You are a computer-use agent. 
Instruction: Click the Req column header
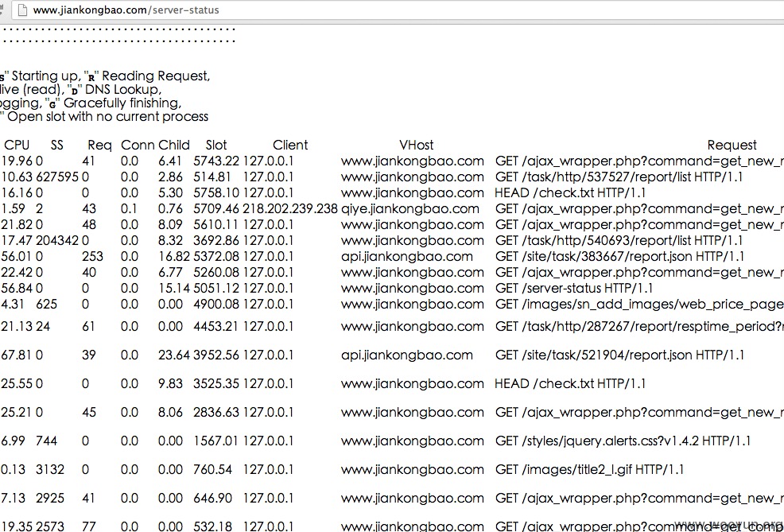coord(99,145)
